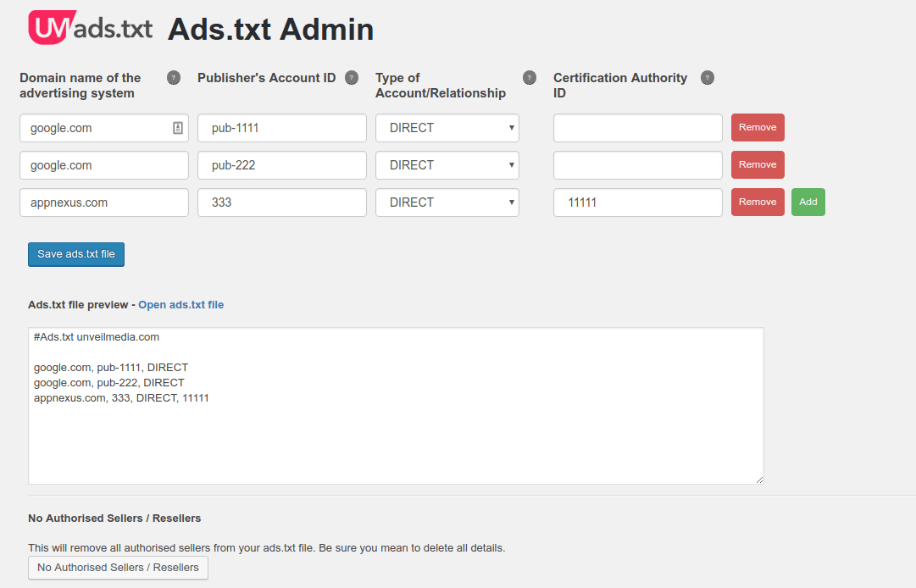Expand the relationship dropdown for appnexus.com row
Viewport: 916px width, 588px height.
coord(447,202)
